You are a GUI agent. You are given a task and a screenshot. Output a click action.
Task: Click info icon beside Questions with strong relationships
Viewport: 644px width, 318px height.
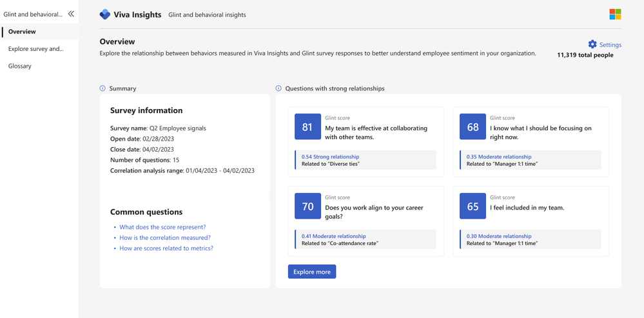click(x=278, y=88)
